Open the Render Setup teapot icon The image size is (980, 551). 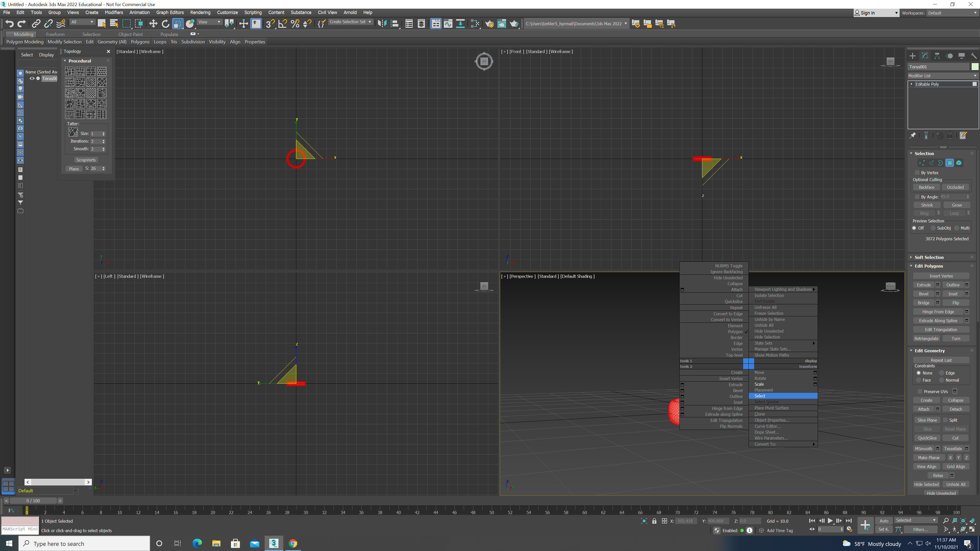click(x=489, y=23)
